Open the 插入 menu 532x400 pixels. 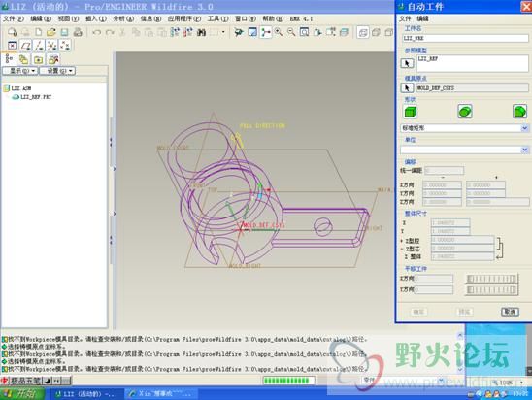pos(96,18)
